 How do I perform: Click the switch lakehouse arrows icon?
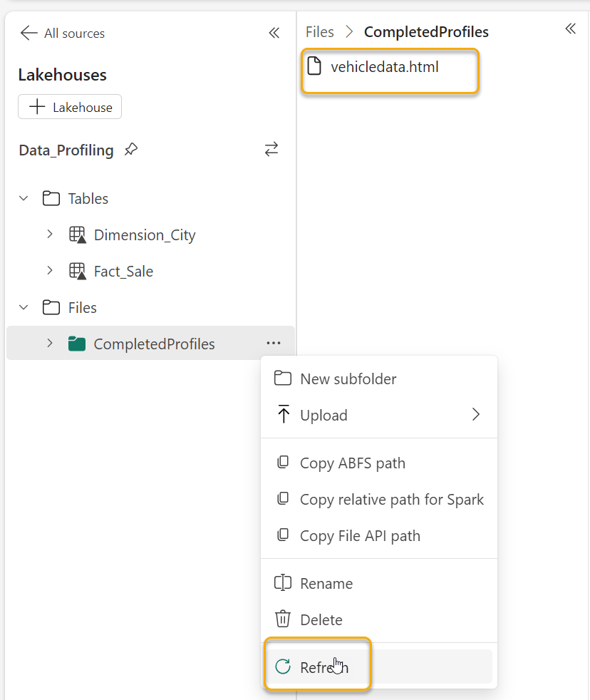[x=271, y=150]
